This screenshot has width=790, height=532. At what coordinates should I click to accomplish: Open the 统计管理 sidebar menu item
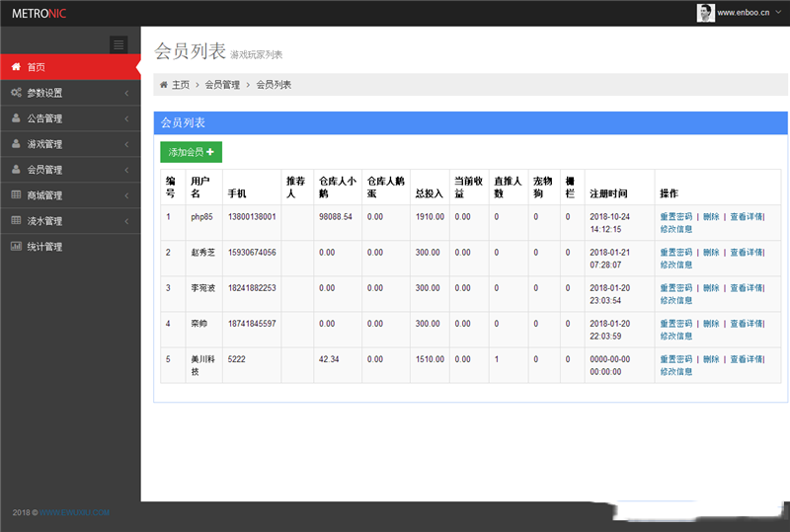coord(70,247)
